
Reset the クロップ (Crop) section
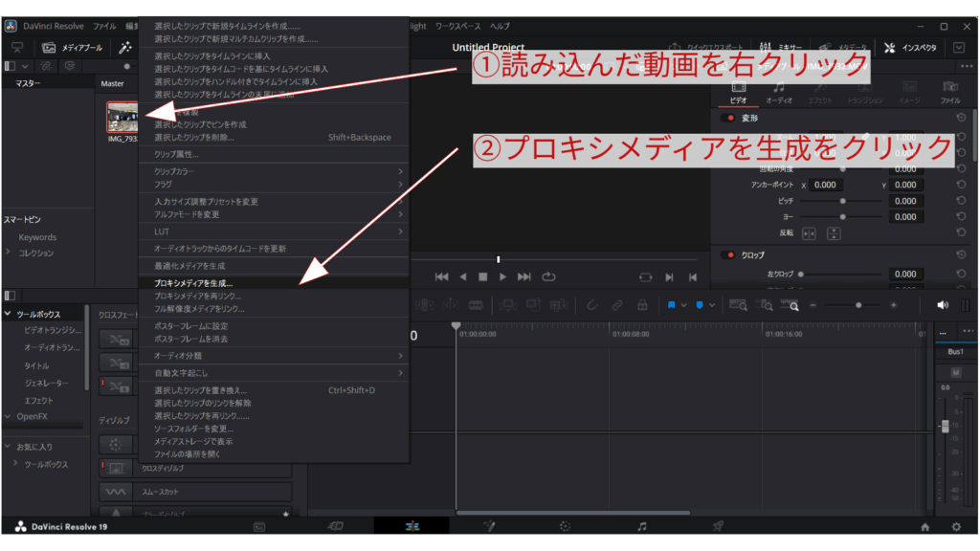961,254
